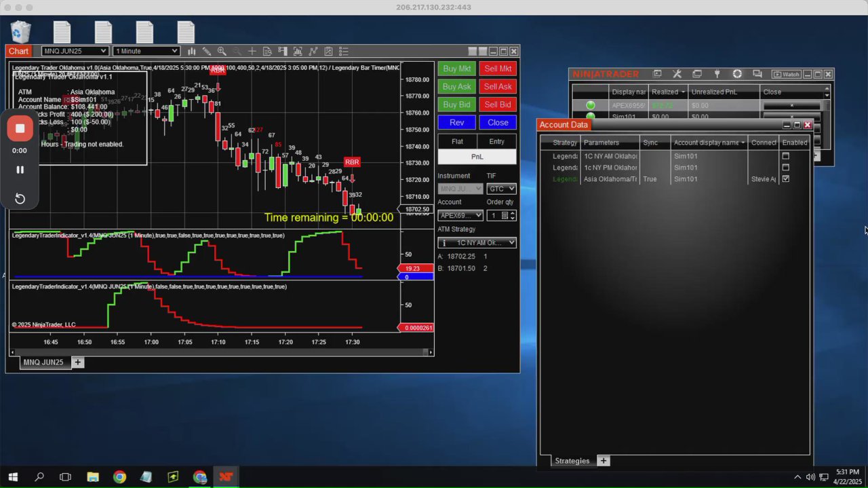Disable the Asia Oklahoma strategy checkbox
The width and height of the screenshot is (868, 488).
pos(786,179)
